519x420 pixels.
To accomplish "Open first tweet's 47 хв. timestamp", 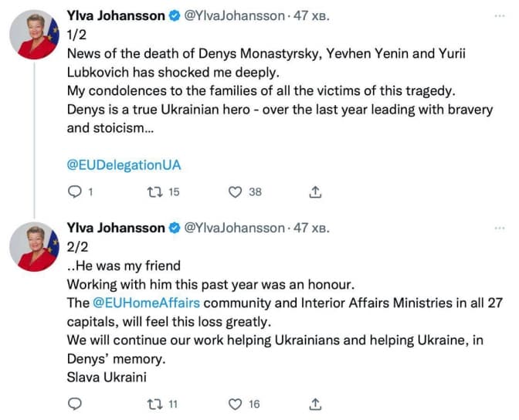I will click(312, 16).
